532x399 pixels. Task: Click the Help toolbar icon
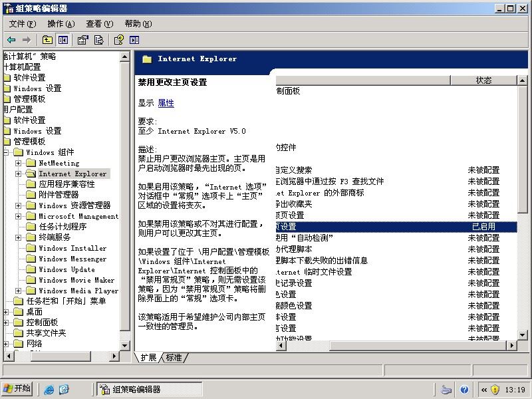pos(119,40)
